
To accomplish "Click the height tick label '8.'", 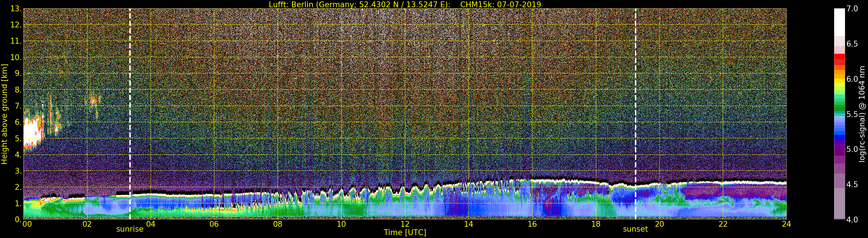I will [18, 90].
